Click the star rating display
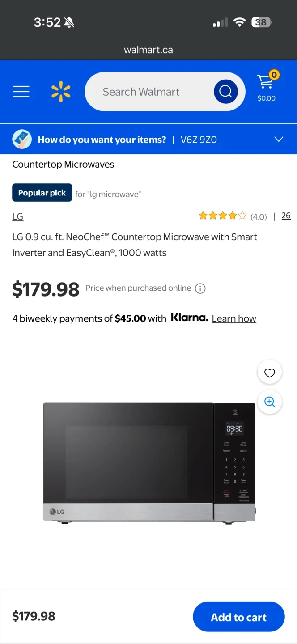The width and height of the screenshot is (297, 644). [x=222, y=216]
